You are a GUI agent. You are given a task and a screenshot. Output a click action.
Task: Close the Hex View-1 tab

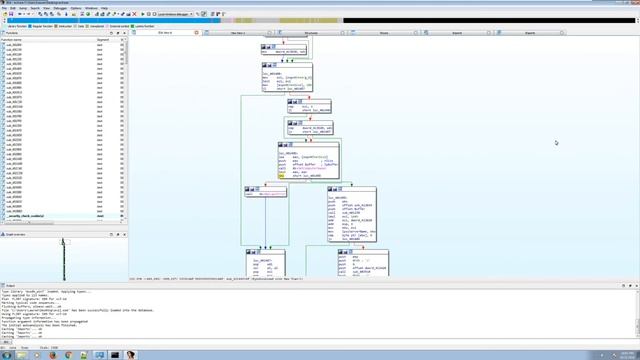(269, 33)
